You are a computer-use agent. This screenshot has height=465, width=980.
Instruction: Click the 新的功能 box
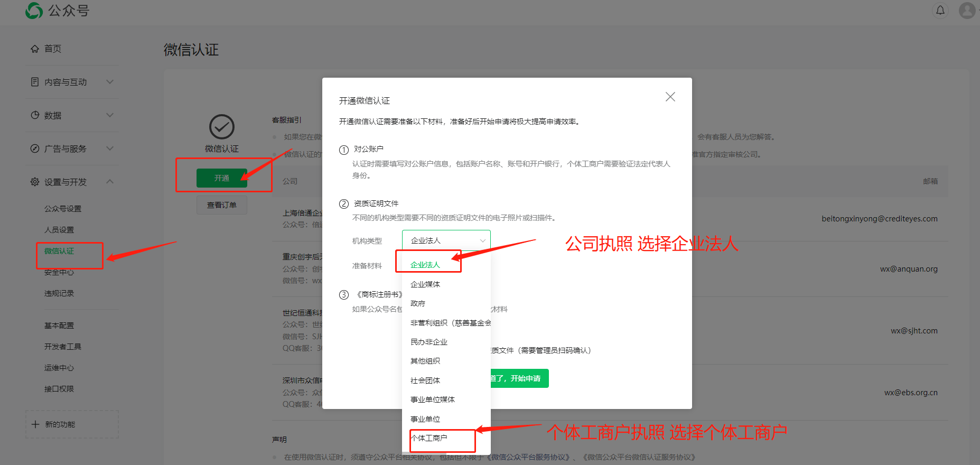(72, 424)
